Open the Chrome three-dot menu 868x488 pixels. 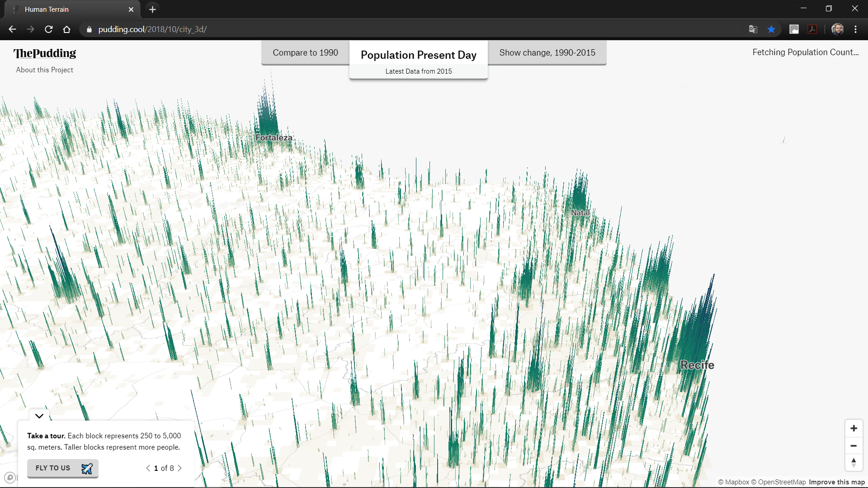coord(855,29)
